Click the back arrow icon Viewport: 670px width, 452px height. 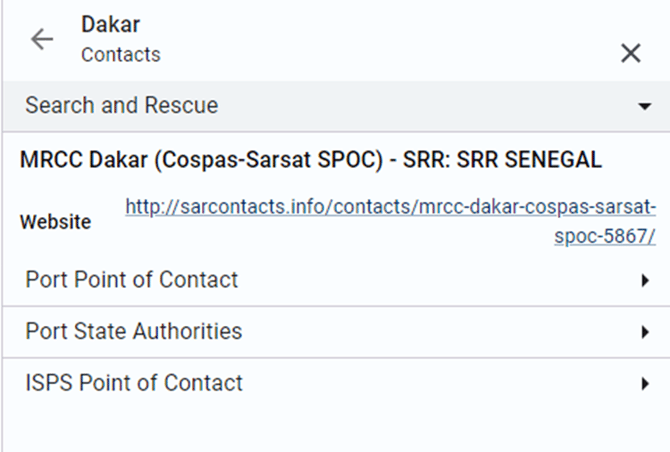coord(41,39)
